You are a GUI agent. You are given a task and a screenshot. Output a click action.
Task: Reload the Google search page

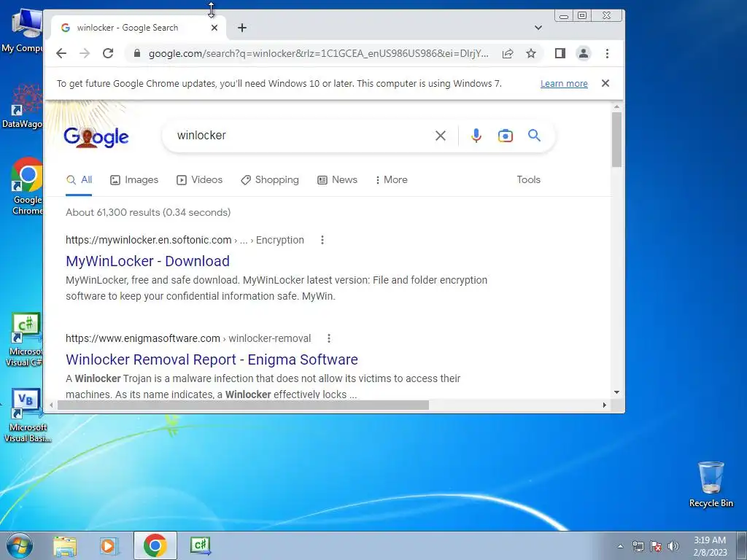[108, 53]
